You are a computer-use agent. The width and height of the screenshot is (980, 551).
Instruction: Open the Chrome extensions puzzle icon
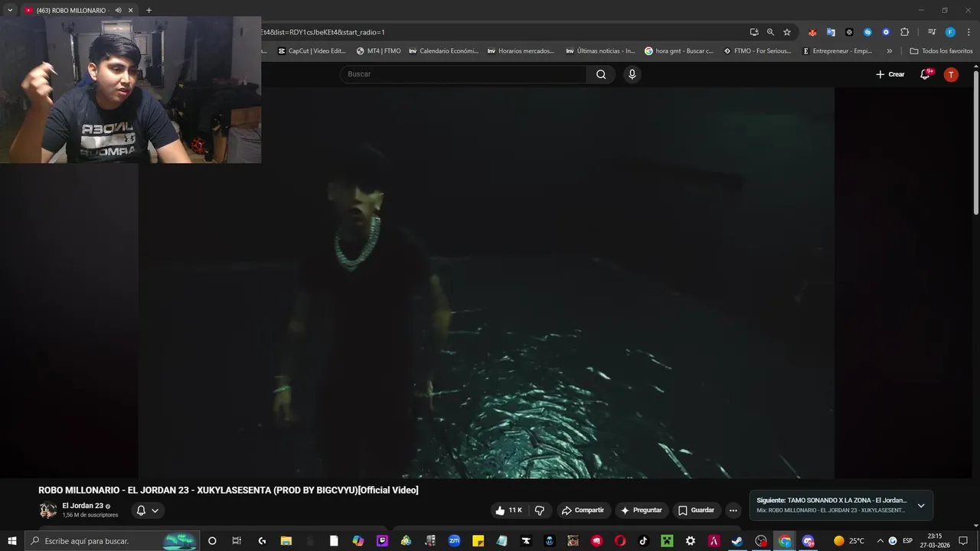pyautogui.click(x=904, y=32)
